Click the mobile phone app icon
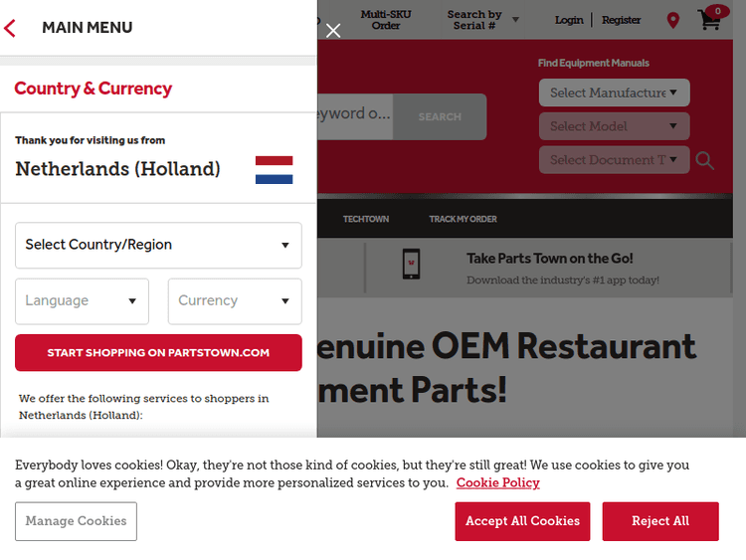The height and width of the screenshot is (560, 746). pyautogui.click(x=411, y=265)
